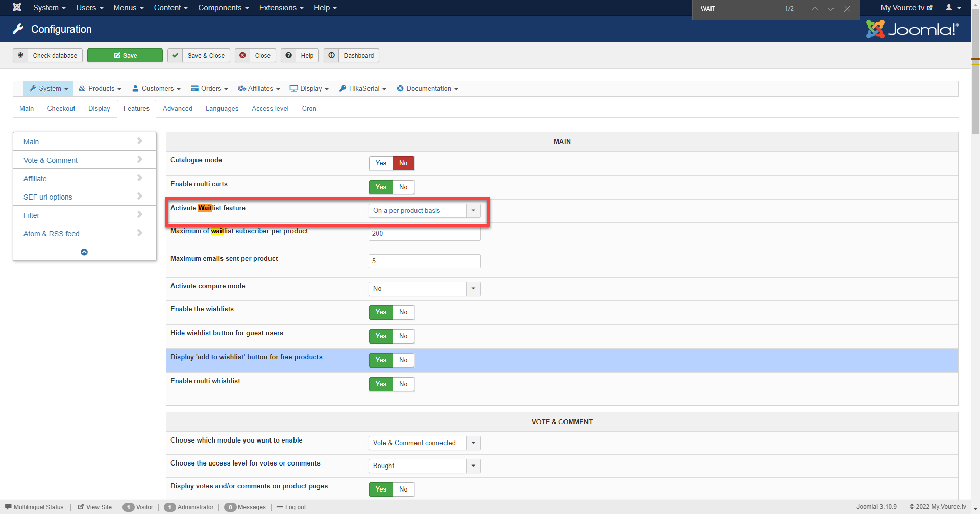
Task: Open vote module selection dropdown
Action: [424, 443]
